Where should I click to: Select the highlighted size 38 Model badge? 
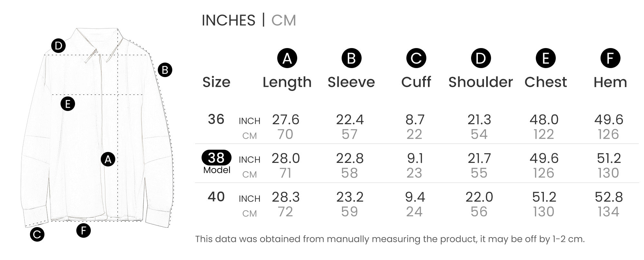(216, 158)
